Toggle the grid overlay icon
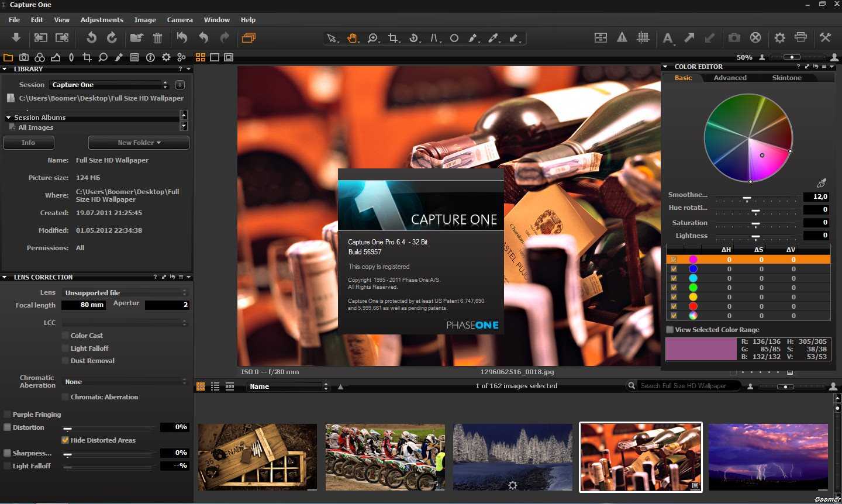842x504 pixels. (643, 37)
